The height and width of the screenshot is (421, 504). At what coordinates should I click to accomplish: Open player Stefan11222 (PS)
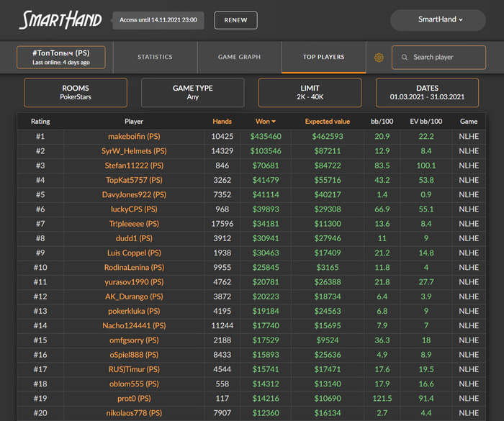coord(134,166)
